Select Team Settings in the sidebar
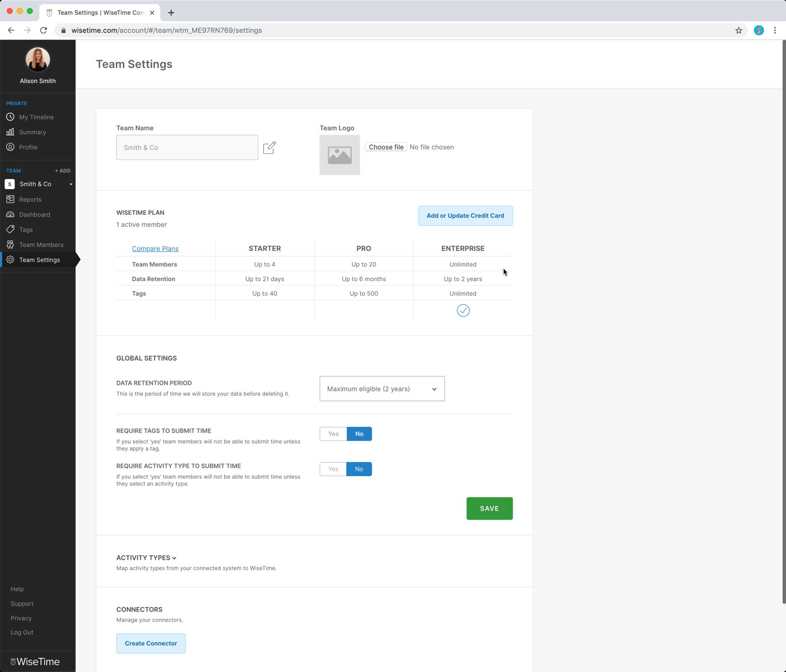Screen dimensions: 786x672 click(x=39, y=260)
